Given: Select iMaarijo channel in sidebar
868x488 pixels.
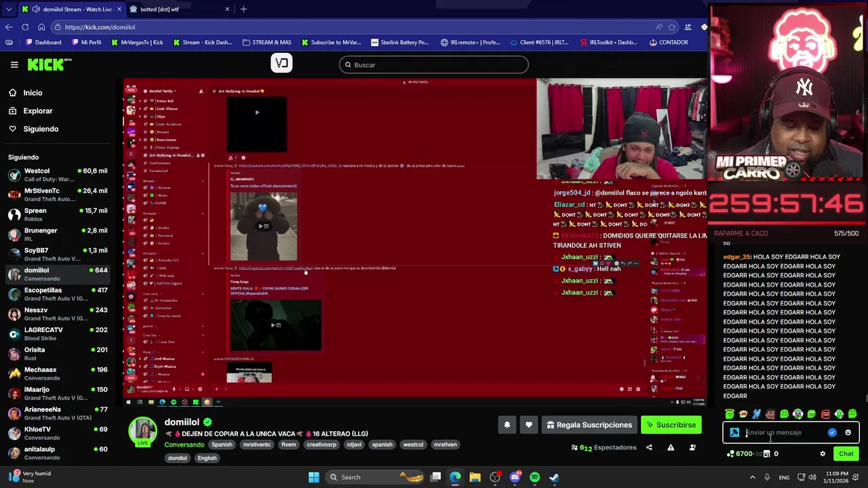Looking at the screenshot, I should (x=58, y=393).
